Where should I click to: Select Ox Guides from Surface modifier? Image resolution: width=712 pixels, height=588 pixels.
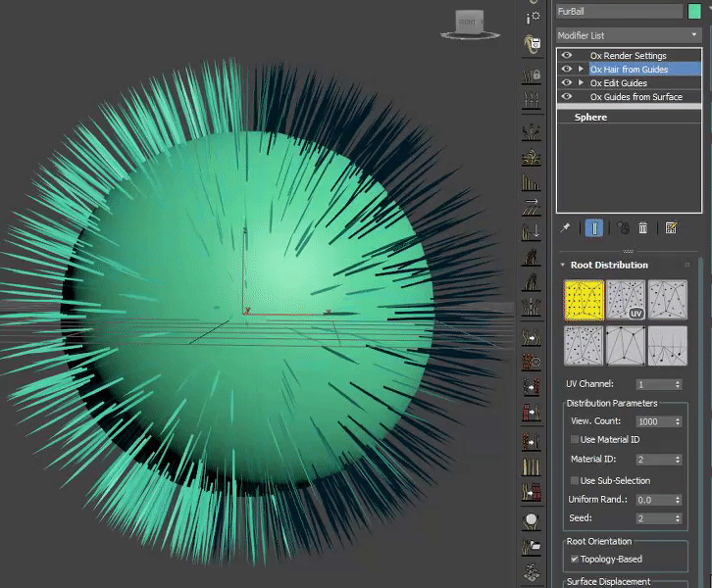click(636, 97)
